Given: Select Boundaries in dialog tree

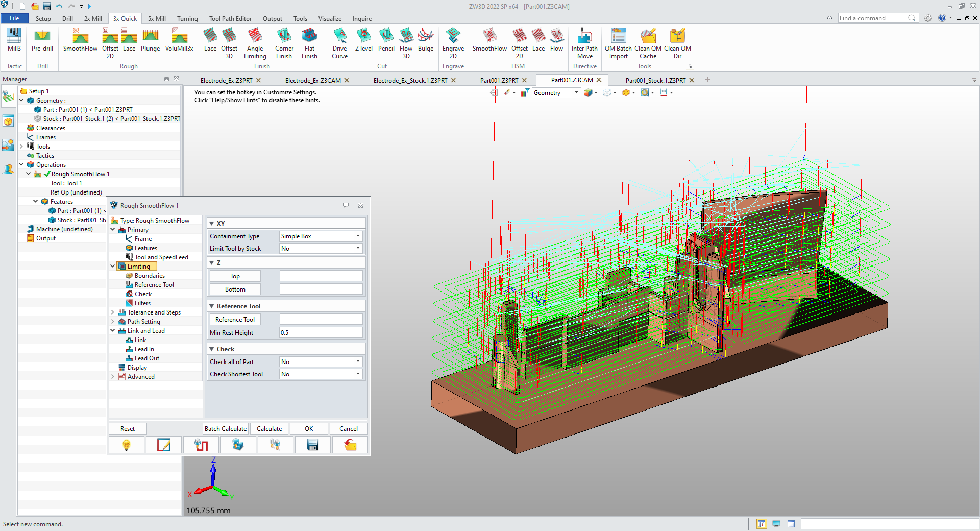Looking at the screenshot, I should 150,276.
